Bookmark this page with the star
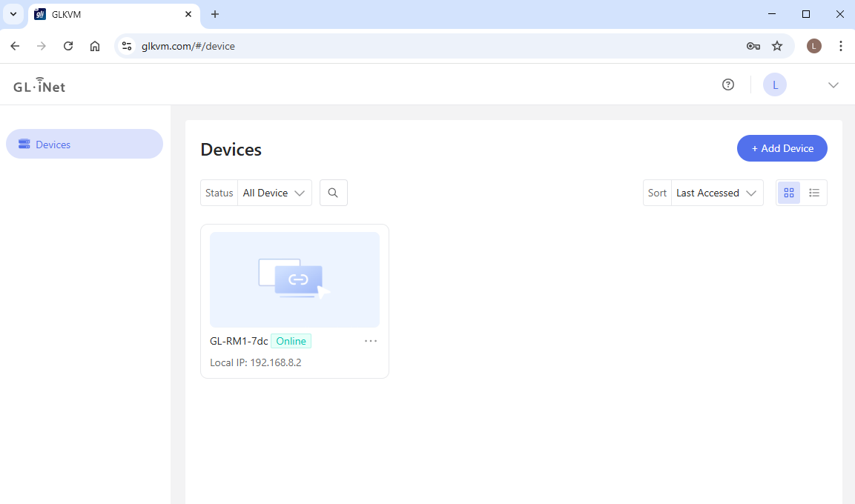The image size is (855, 504). [777, 46]
